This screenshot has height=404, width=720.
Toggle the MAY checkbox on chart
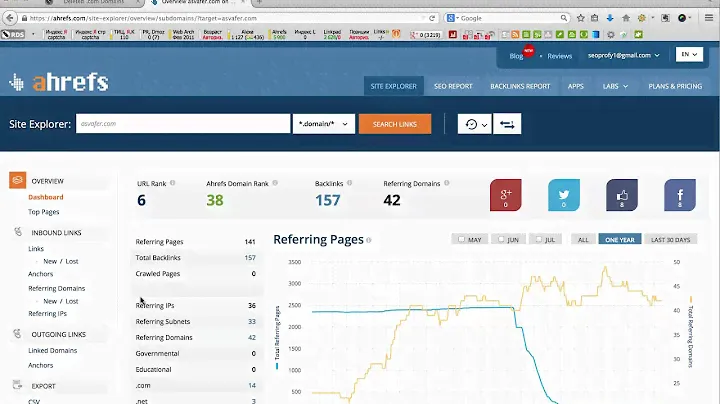pyautogui.click(x=461, y=240)
